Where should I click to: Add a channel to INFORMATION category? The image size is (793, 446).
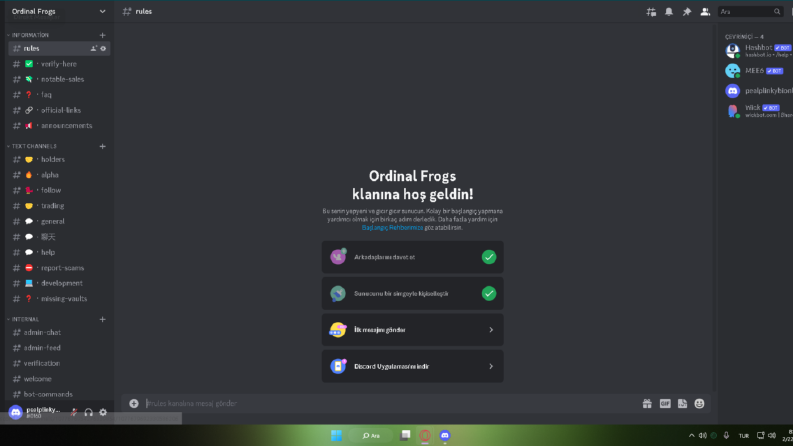pyautogui.click(x=103, y=35)
